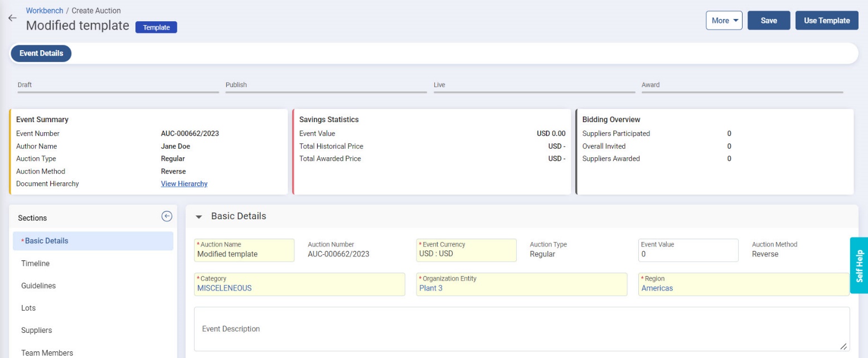This screenshot has height=358, width=868.
Task: Navigate to the Suppliers section
Action: (37, 330)
